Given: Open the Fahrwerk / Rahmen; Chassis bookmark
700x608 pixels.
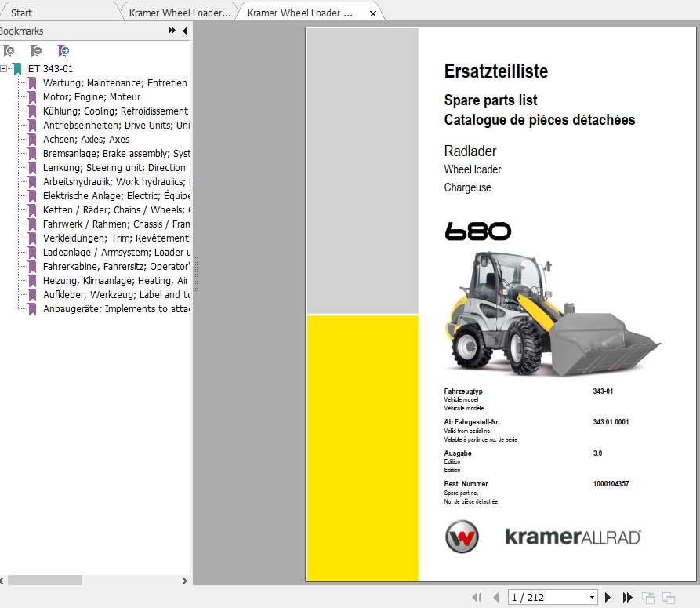Looking at the screenshot, I should [117, 224].
